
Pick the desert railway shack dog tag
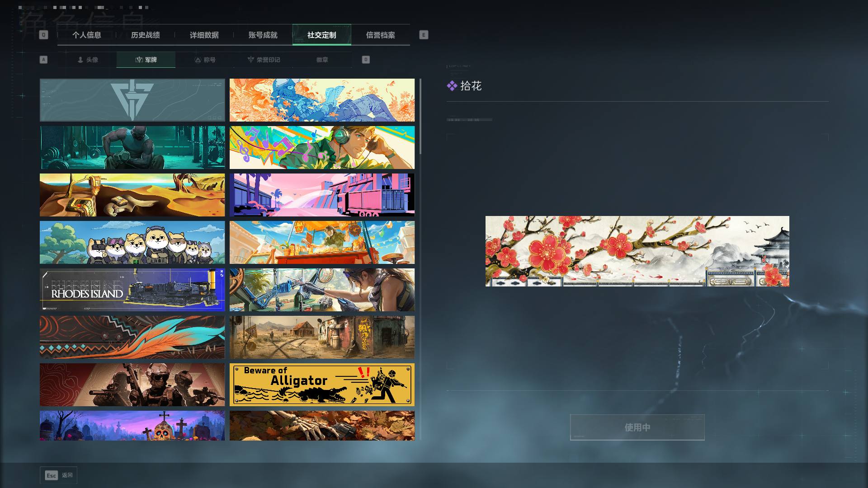[322, 338]
